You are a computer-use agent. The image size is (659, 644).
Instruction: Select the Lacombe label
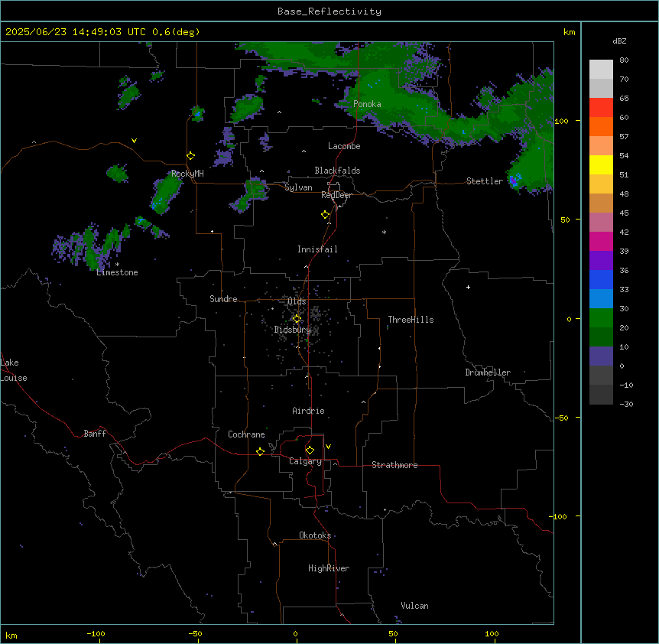tap(344, 146)
